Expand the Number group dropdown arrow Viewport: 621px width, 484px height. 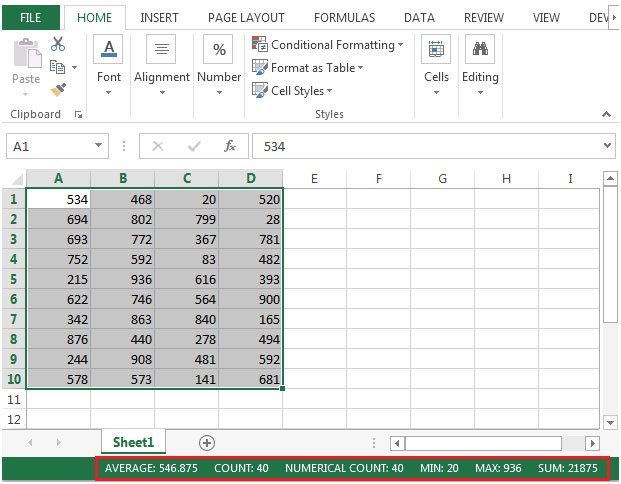click(219, 93)
